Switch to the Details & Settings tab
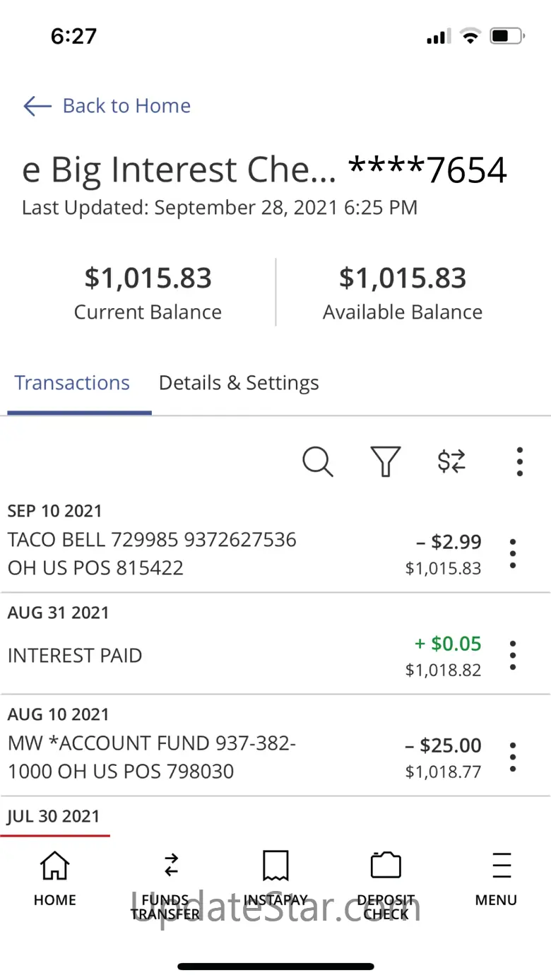 (x=239, y=383)
